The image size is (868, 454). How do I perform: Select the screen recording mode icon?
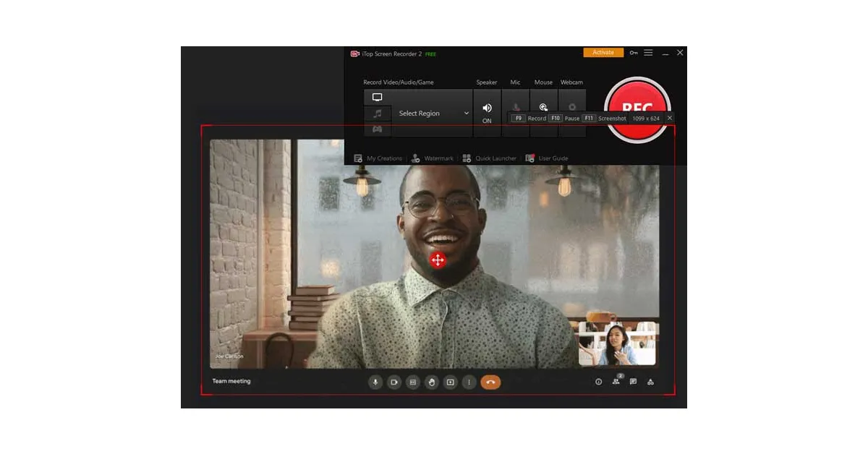tap(377, 98)
